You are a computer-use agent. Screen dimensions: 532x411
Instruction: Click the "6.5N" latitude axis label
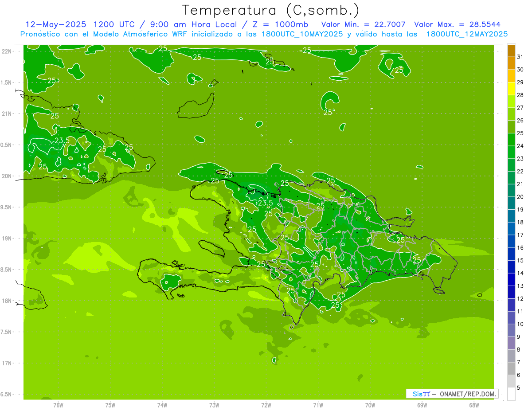(7, 394)
